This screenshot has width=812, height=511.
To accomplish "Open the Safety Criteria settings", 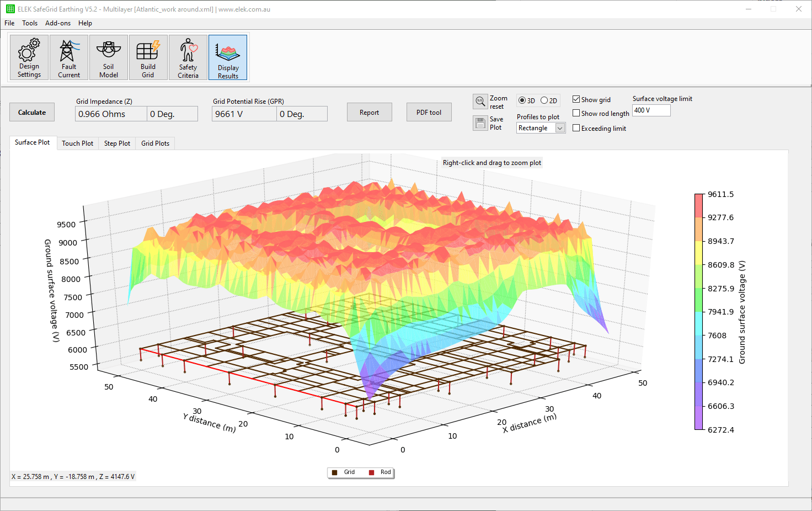I will coord(188,57).
